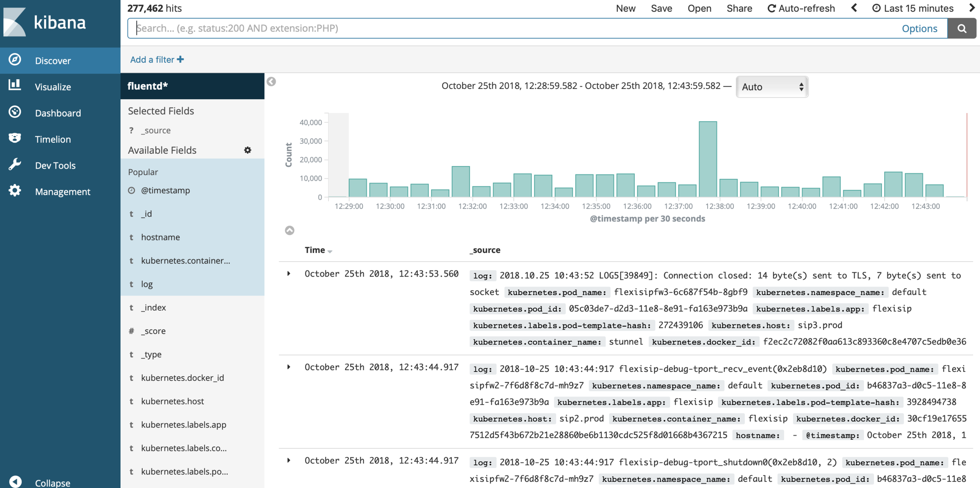
Task: Toggle the Auto-refresh setting
Action: (x=801, y=8)
